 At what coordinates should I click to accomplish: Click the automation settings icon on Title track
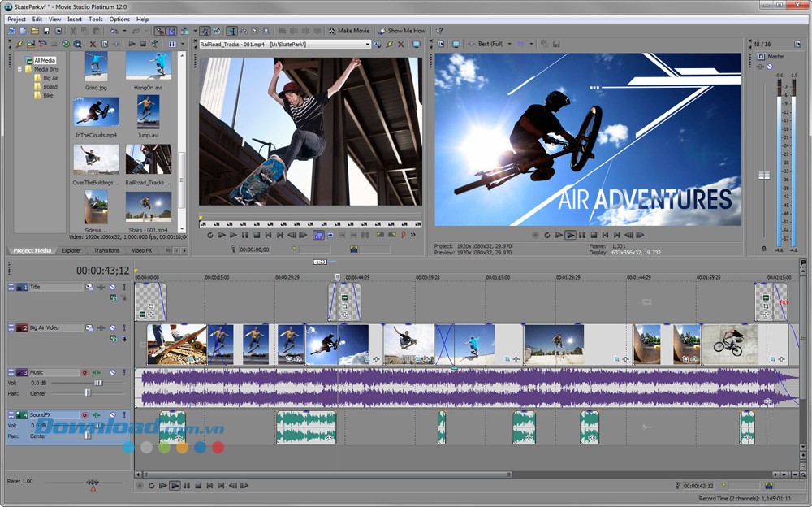coord(113,297)
